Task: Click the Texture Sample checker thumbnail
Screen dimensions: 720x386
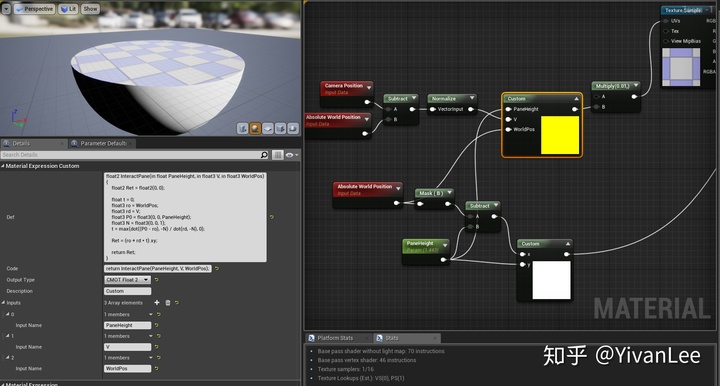Action: tap(681, 66)
